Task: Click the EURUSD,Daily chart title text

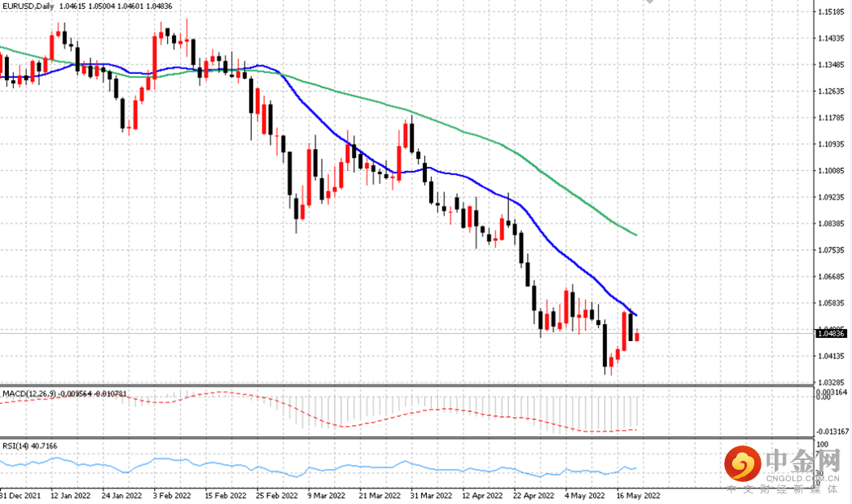Action: pyautogui.click(x=29, y=6)
